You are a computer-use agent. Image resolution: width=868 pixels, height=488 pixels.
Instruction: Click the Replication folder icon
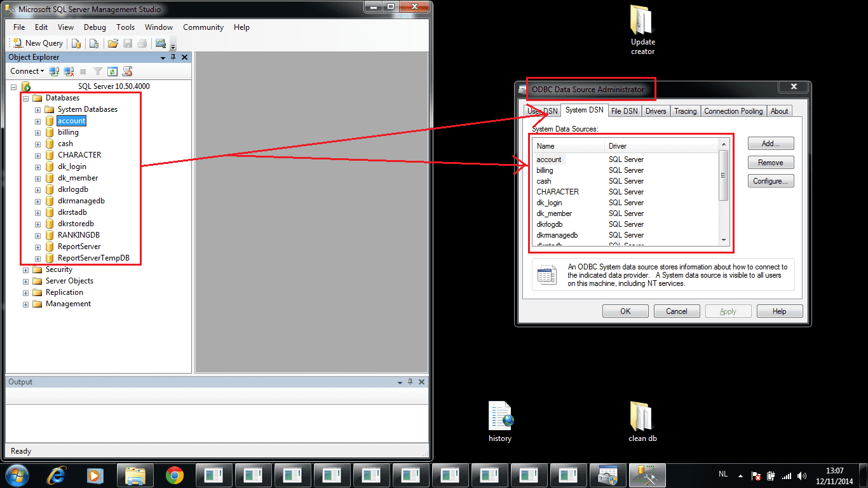pyautogui.click(x=37, y=292)
